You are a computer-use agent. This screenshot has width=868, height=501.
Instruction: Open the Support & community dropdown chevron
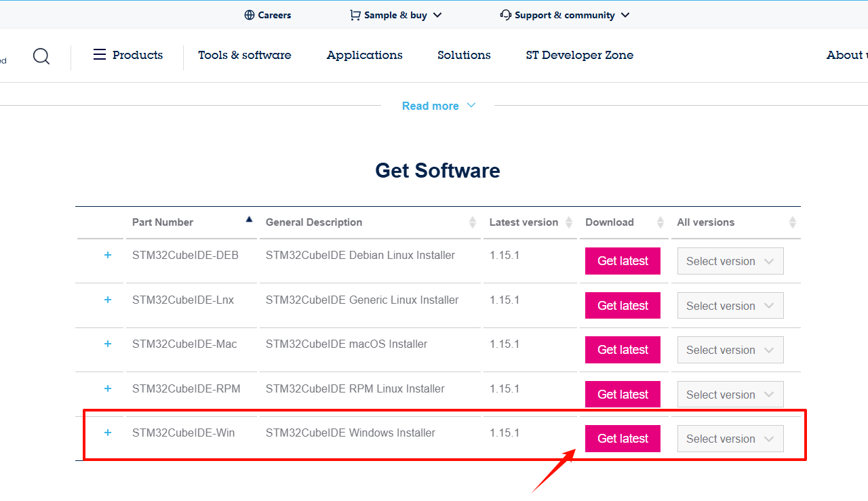click(625, 14)
